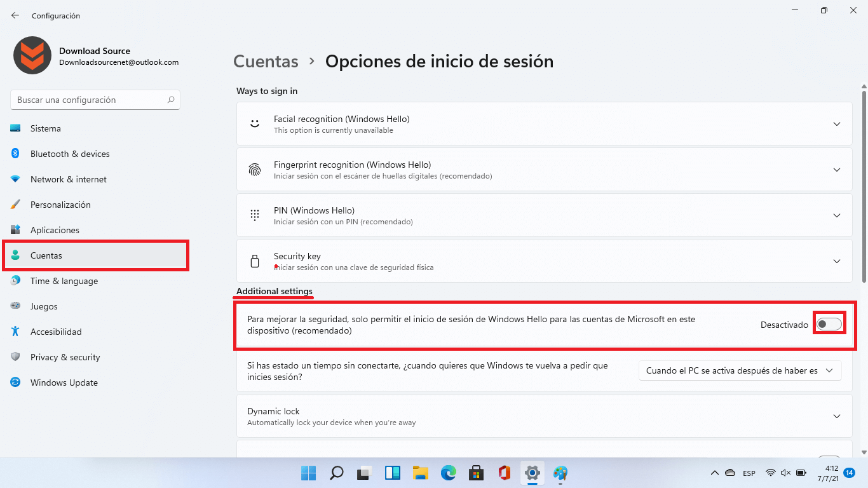Go back using the back arrow
Viewport: 868px width, 488px height.
pos(15,15)
